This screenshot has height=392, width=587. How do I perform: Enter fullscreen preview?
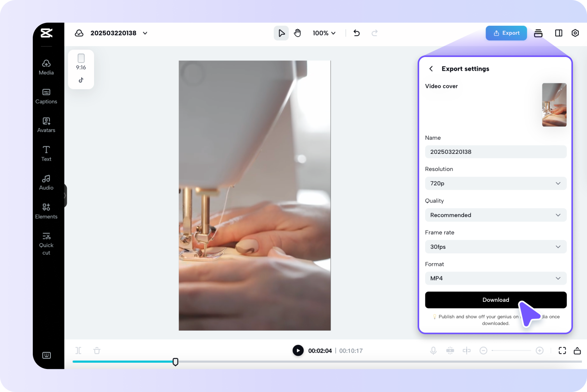(562, 351)
